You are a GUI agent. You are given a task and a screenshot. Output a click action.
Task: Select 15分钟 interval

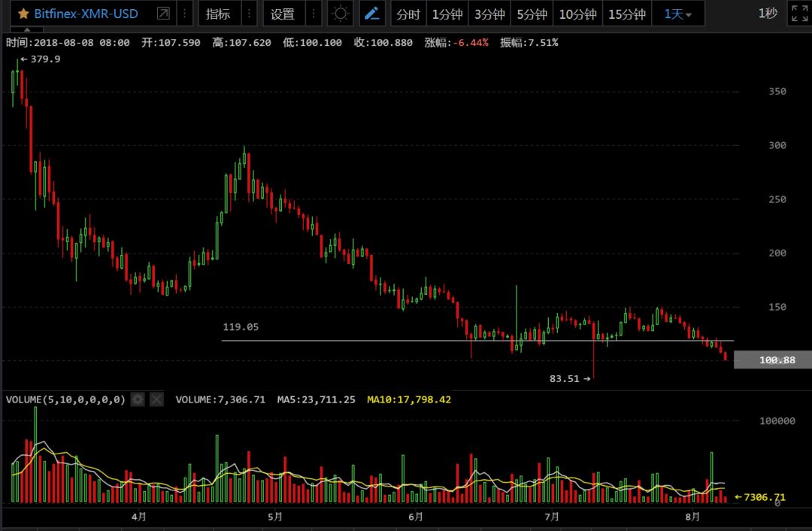pyautogui.click(x=626, y=14)
